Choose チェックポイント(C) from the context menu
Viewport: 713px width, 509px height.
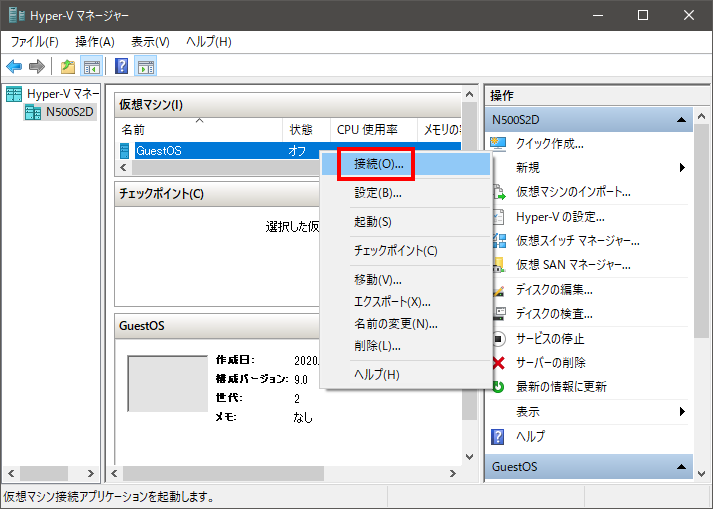point(405,251)
